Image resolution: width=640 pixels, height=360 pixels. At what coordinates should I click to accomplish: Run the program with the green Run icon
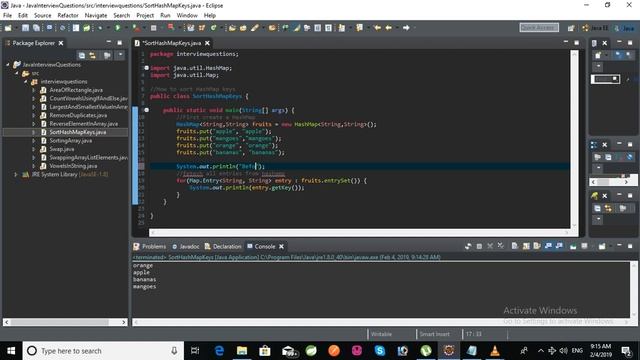[118, 28]
